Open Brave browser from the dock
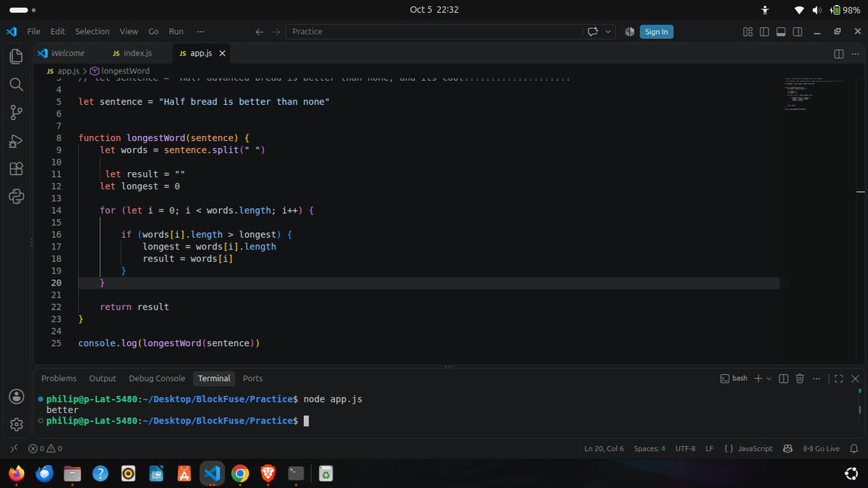The width and height of the screenshot is (868, 488). (x=268, y=474)
